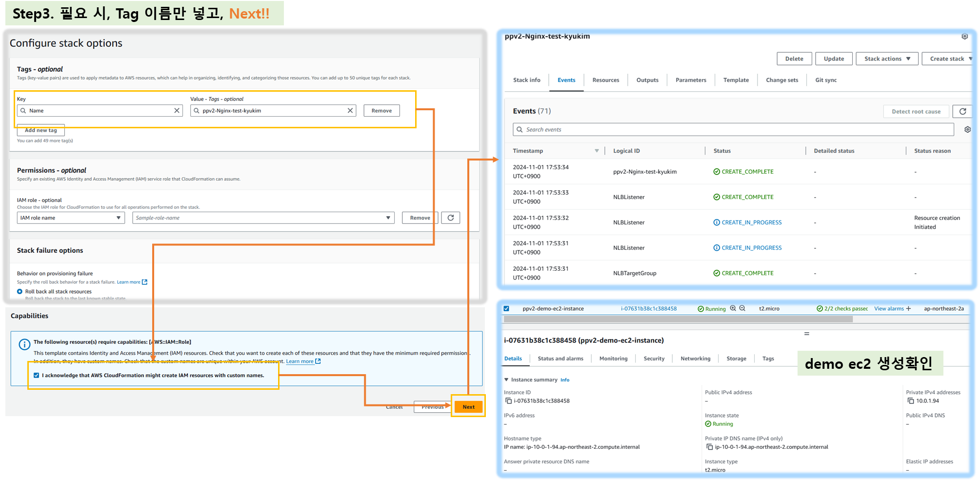Image resolution: width=980 pixels, height=481 pixels.
Task: Delete the stack
Action: 794,59
